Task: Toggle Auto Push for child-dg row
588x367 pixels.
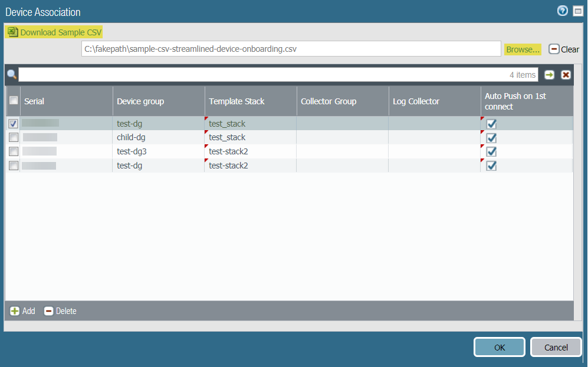Action: (491, 138)
